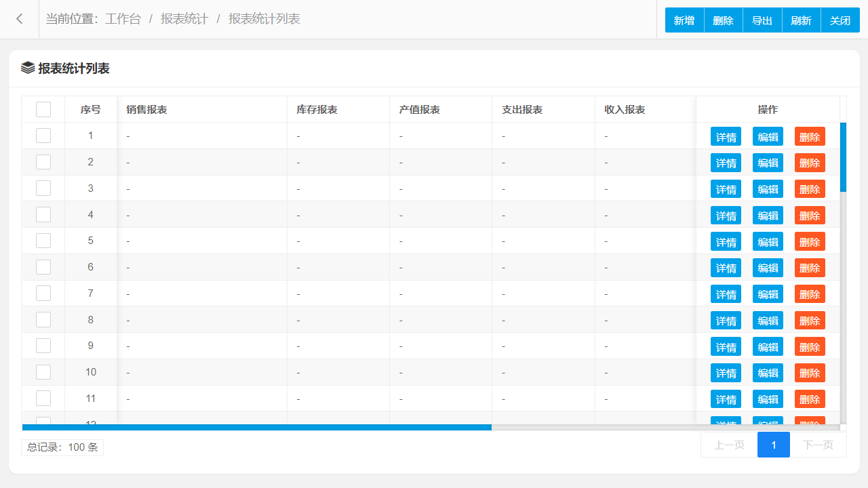The width and height of the screenshot is (868, 488).
Task: Select the row 7 checkbox
Action: (x=43, y=293)
